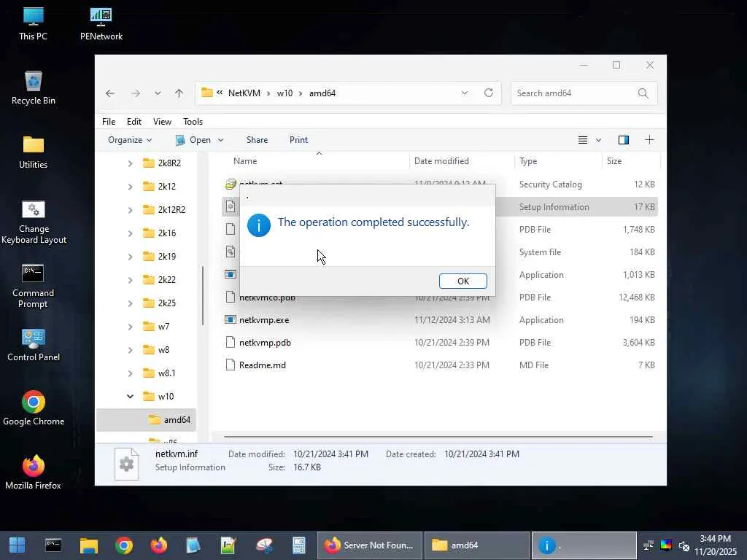Click w10 in address breadcrumb
747x560 pixels.
click(285, 93)
